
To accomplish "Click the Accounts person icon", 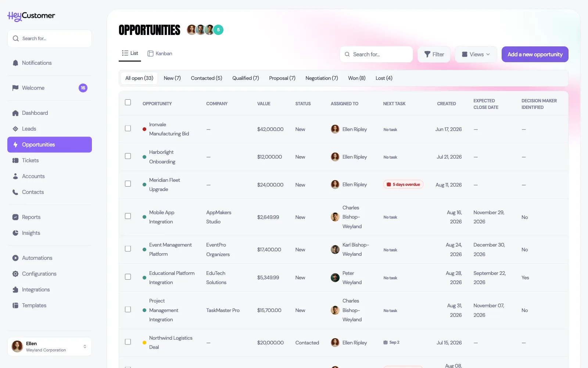I will click(x=15, y=176).
